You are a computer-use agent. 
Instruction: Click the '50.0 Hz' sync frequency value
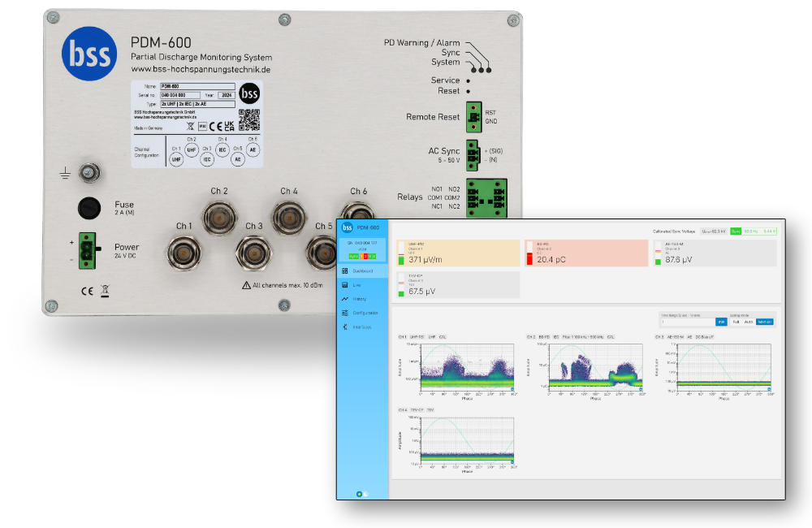pos(750,231)
